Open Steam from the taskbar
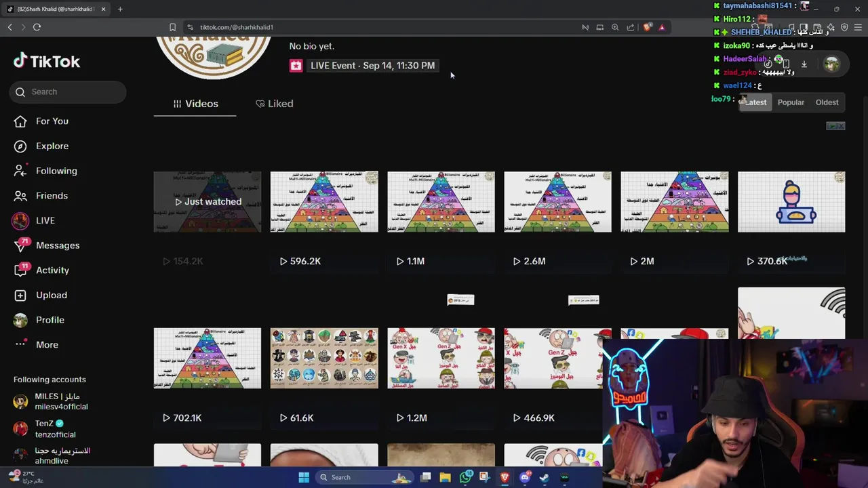This screenshot has width=868, height=488. click(x=545, y=477)
